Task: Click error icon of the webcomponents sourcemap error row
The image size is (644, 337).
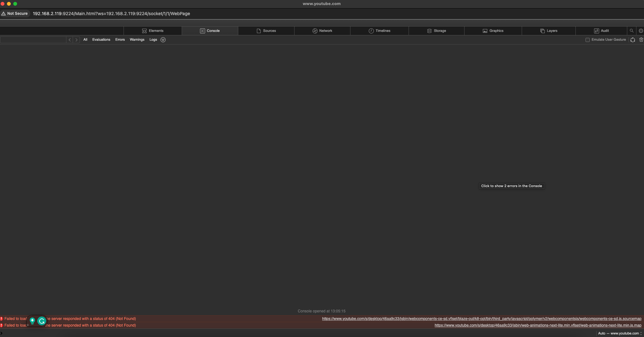Action: [2, 319]
